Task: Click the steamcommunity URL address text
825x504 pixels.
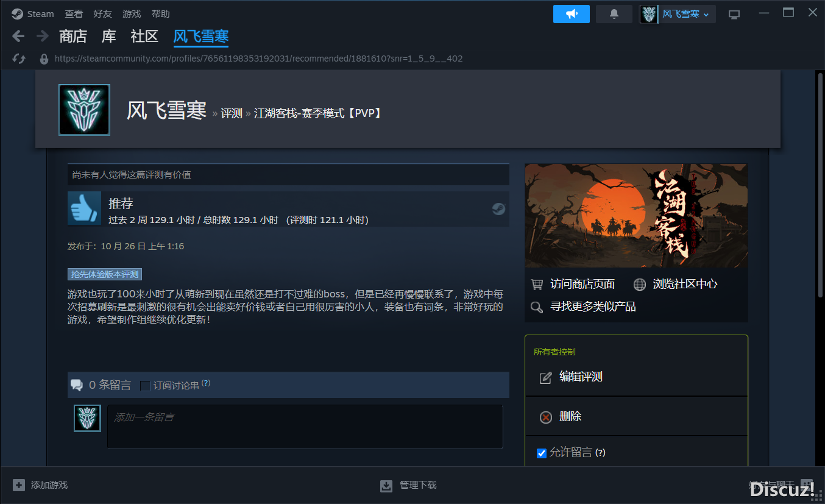Action: pyautogui.click(x=258, y=59)
